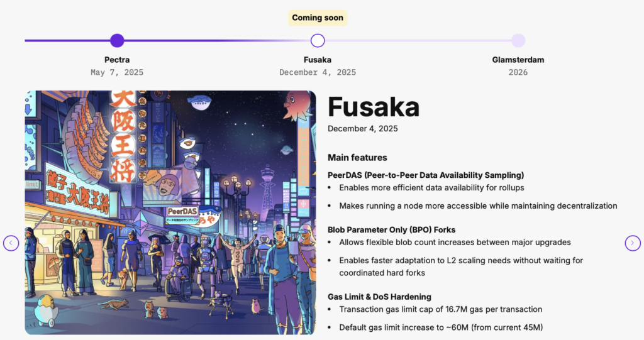Select the Glamsterdam timeline marker

(x=518, y=41)
